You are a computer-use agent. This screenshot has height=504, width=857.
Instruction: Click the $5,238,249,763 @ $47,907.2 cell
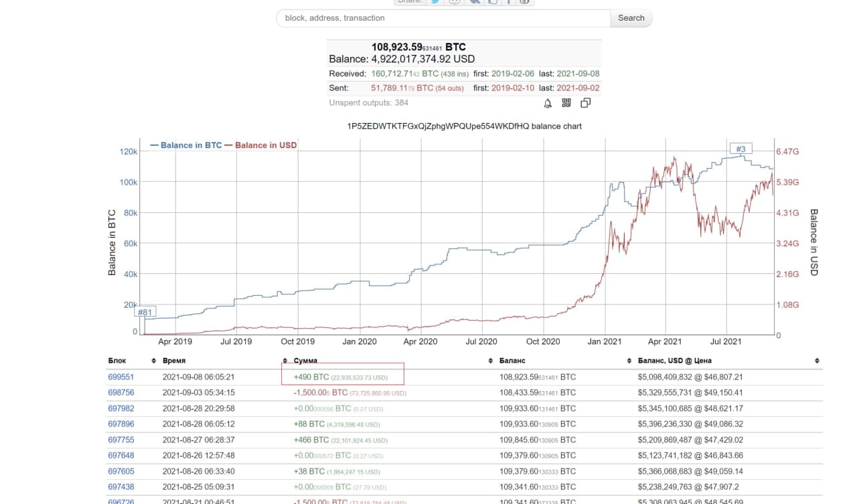click(688, 487)
